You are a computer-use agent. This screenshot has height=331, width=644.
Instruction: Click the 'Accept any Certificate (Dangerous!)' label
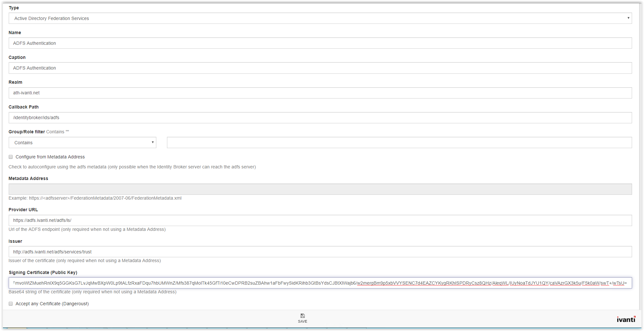[52, 304]
